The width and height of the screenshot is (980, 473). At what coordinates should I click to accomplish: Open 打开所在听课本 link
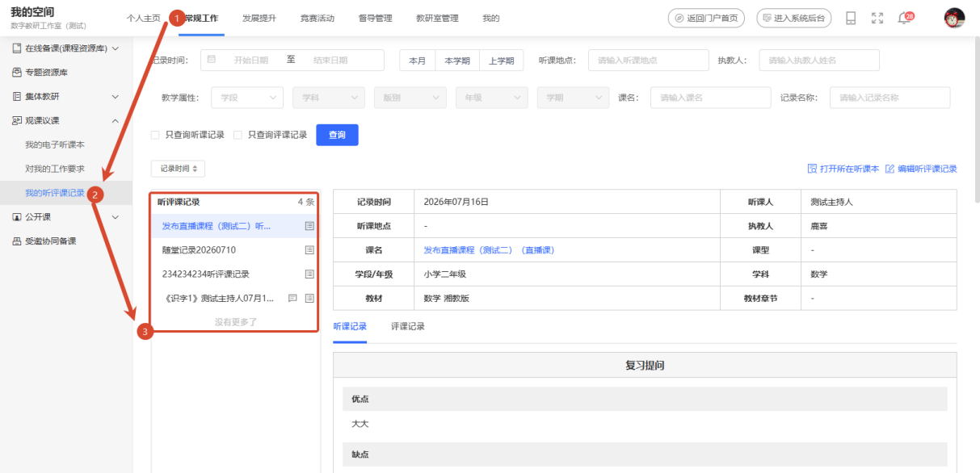click(849, 169)
